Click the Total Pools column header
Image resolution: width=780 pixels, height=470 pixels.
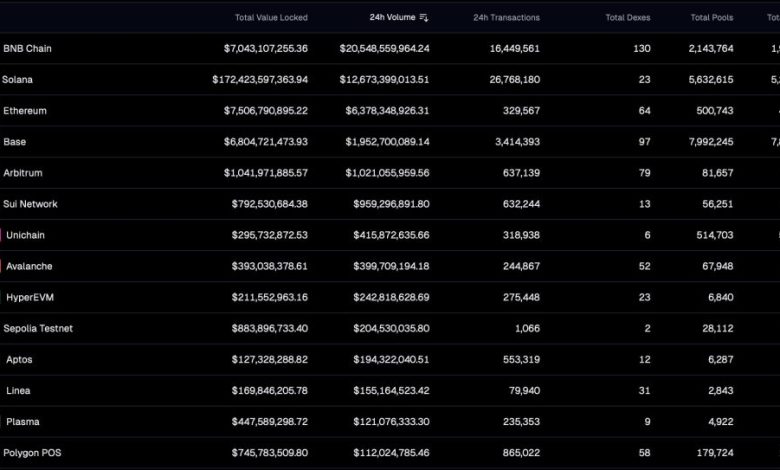(712, 18)
